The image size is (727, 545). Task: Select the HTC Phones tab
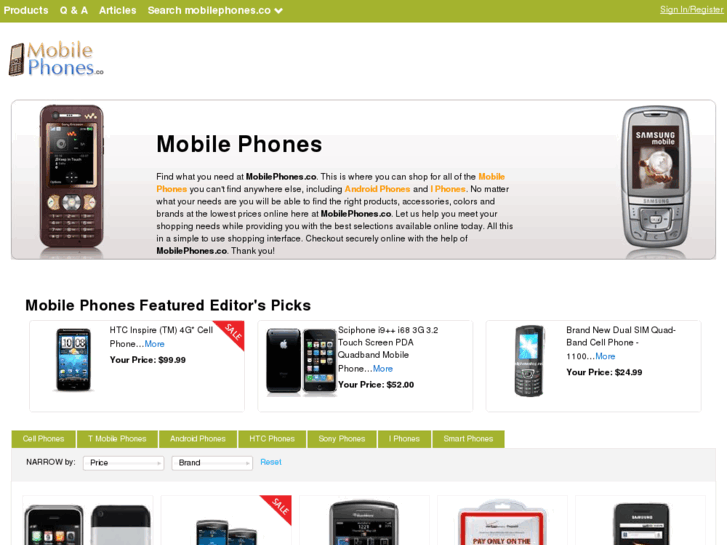point(272,439)
